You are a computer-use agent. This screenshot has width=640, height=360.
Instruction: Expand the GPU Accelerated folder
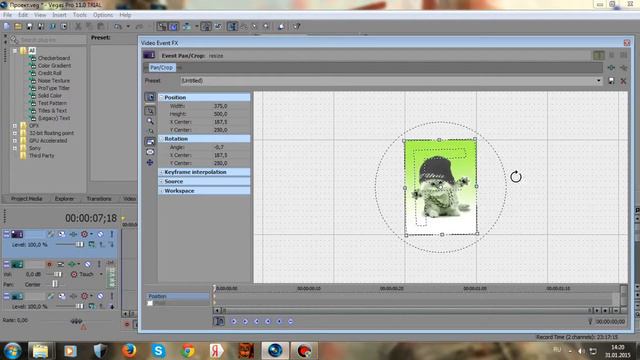(x=15, y=140)
